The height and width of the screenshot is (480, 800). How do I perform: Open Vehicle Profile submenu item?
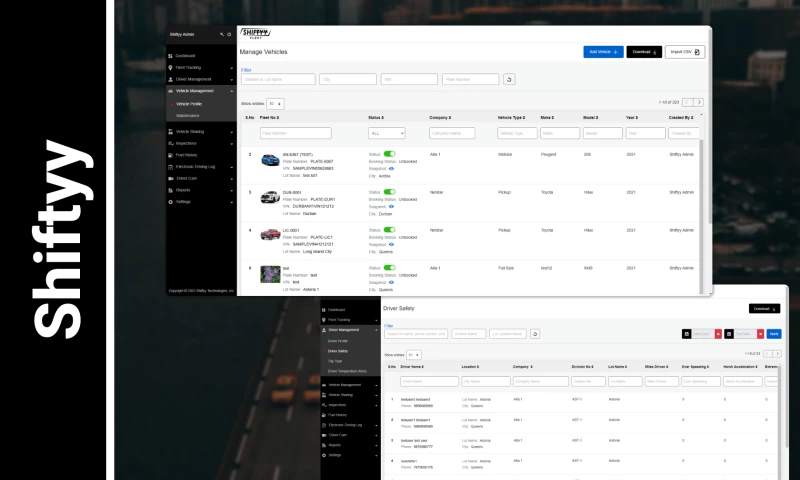[189, 104]
